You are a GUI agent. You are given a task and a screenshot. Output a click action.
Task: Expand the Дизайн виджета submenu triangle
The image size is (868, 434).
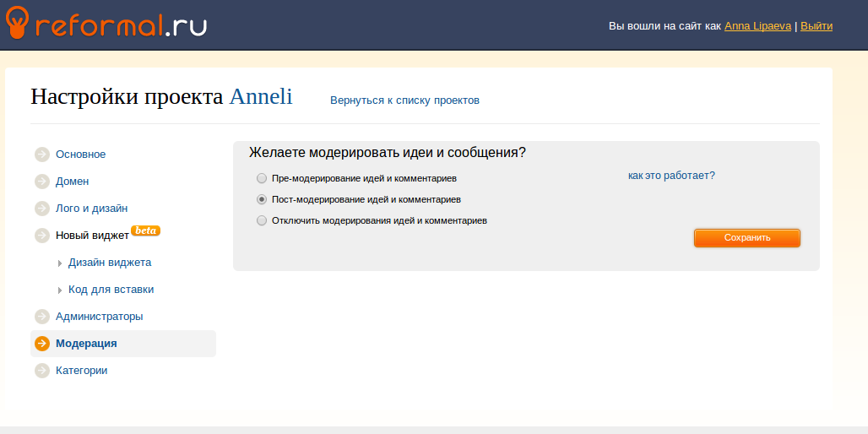(x=60, y=263)
